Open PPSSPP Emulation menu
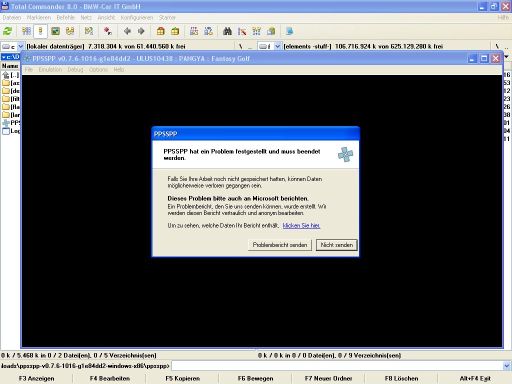Screen dimensions: 512x384 (50, 69)
